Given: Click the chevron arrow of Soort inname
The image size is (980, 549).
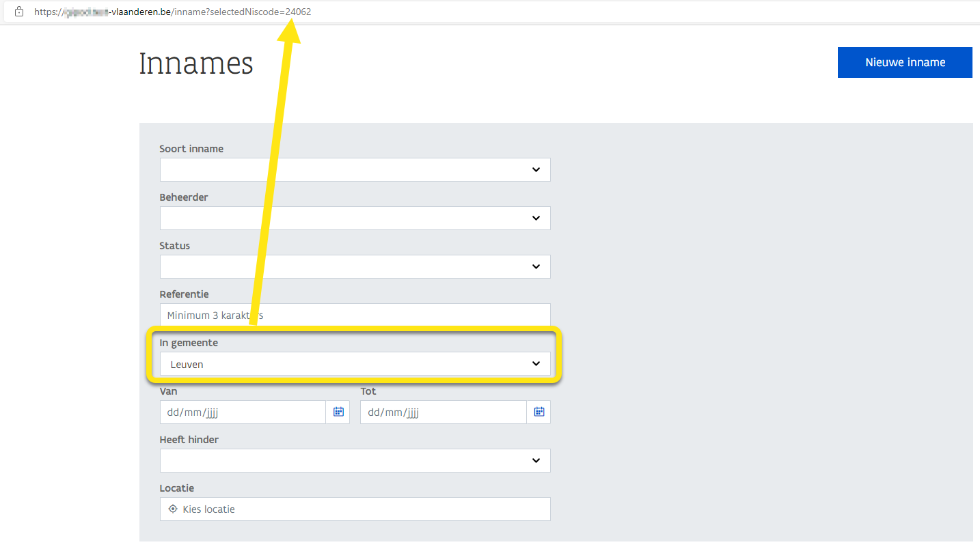Looking at the screenshot, I should tap(536, 170).
